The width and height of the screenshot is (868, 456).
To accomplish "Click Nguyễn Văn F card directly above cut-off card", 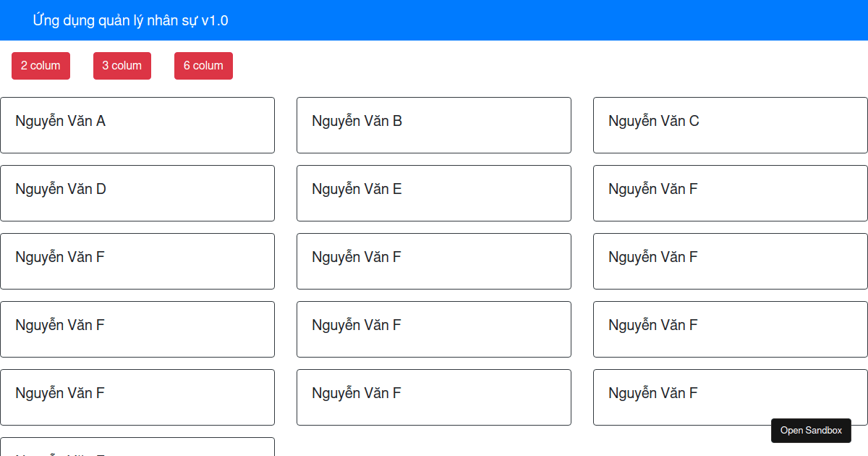I will [137, 397].
